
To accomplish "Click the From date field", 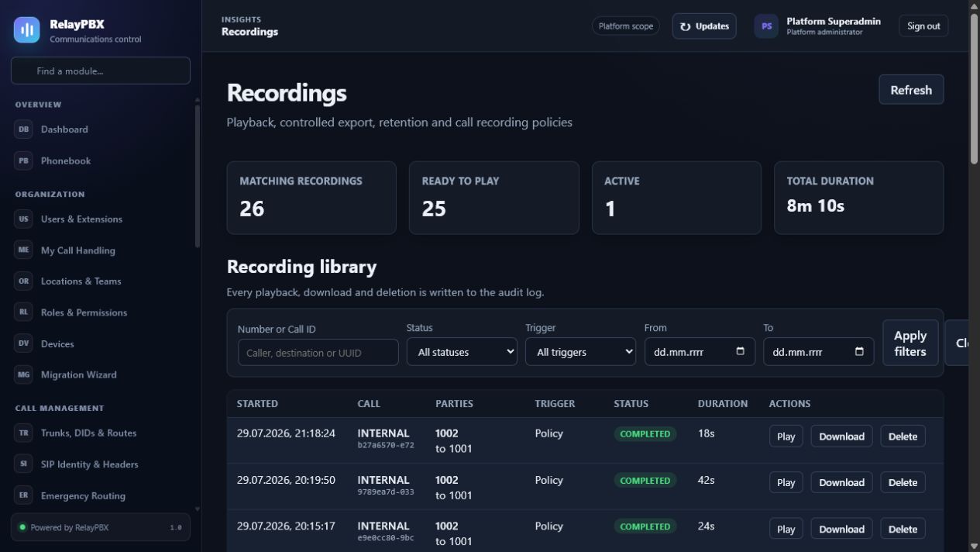I will 700,351.
